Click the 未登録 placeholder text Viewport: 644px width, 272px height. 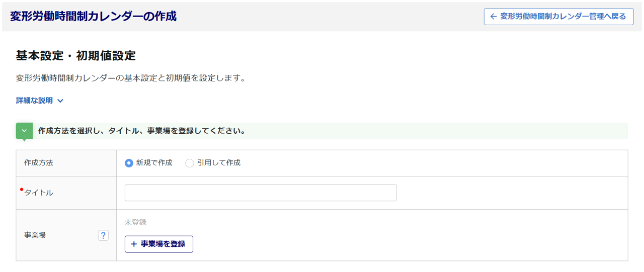(135, 222)
